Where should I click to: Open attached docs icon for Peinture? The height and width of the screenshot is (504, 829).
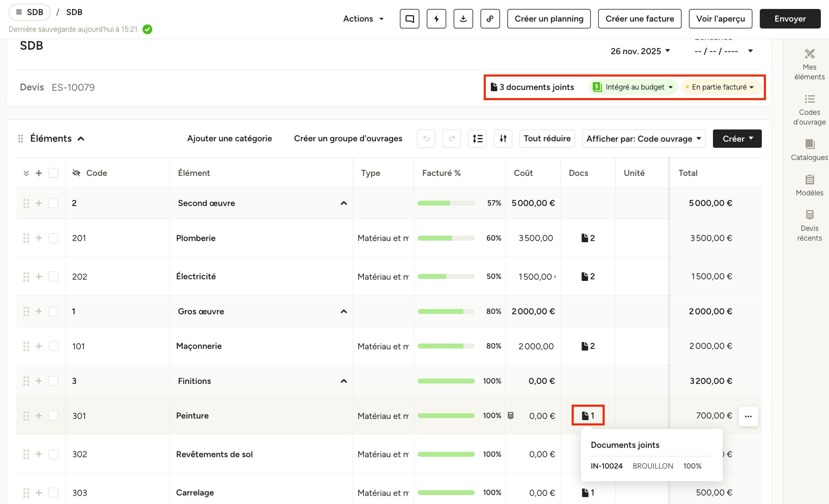click(588, 416)
